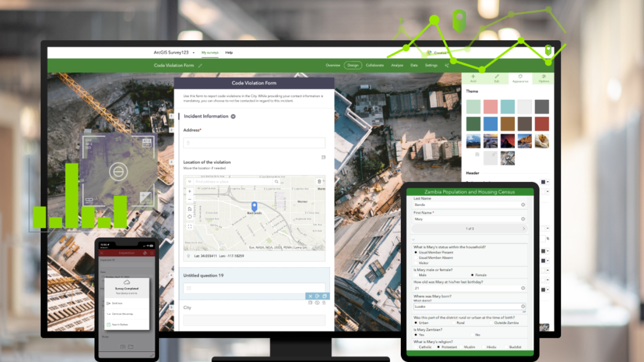The width and height of the screenshot is (644, 362).
Task: Tap Continue this survey on the phone
Action: pyautogui.click(x=127, y=314)
